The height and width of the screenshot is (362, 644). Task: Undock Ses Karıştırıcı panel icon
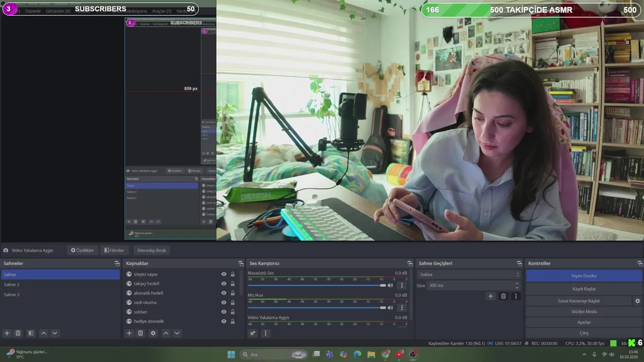pyautogui.click(x=410, y=263)
